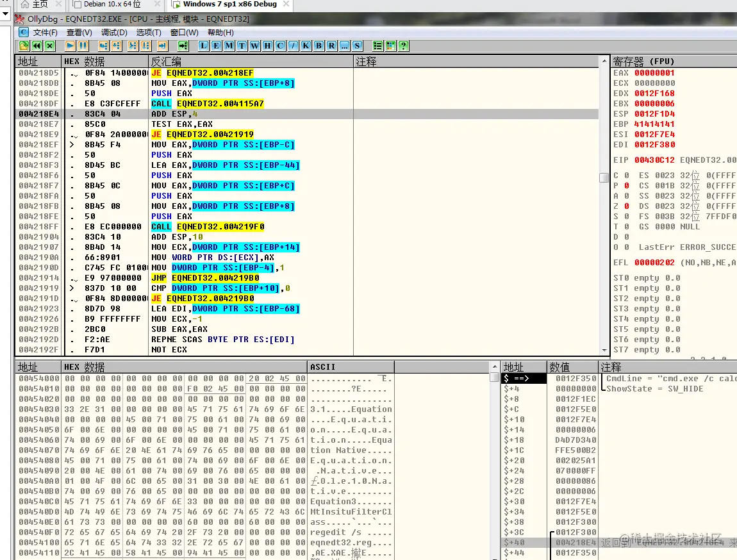Select the JMP EQNEDT32.004219B0 instruction
Image resolution: width=737 pixels, height=560 pixels.
click(204, 278)
